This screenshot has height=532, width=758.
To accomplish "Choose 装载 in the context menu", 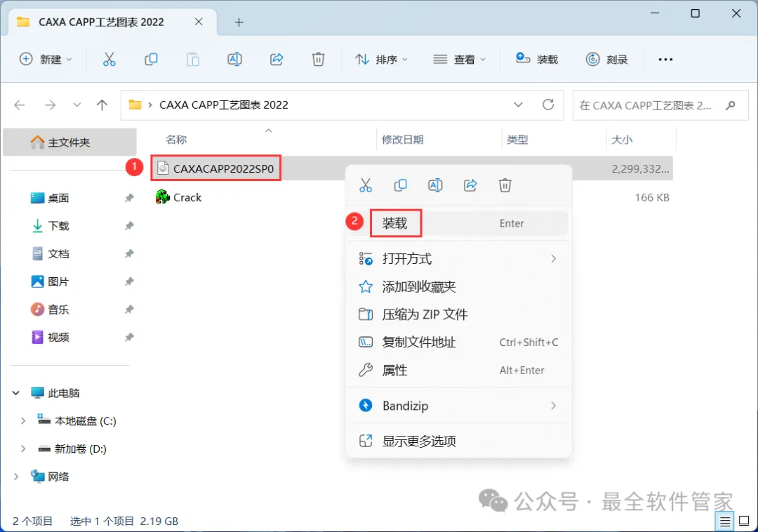I will (458, 223).
